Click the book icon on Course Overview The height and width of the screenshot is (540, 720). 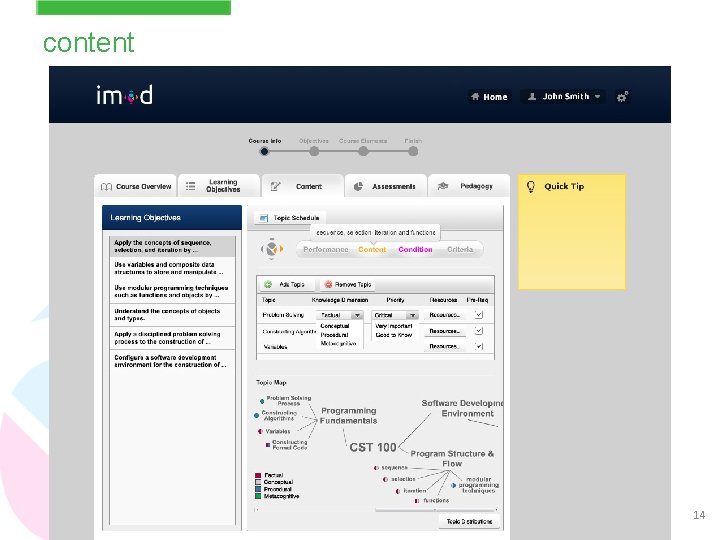[106, 186]
